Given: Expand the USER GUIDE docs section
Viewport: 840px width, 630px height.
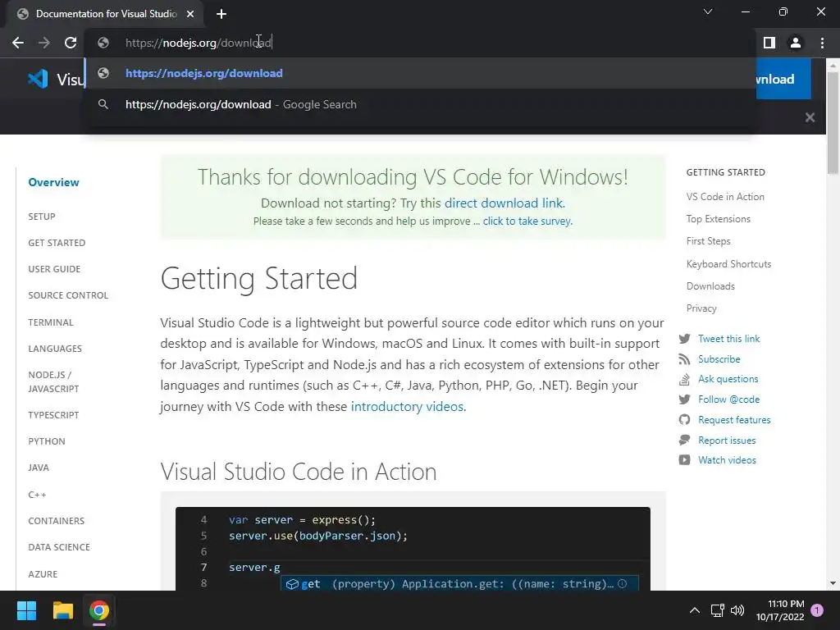Looking at the screenshot, I should pyautogui.click(x=54, y=269).
